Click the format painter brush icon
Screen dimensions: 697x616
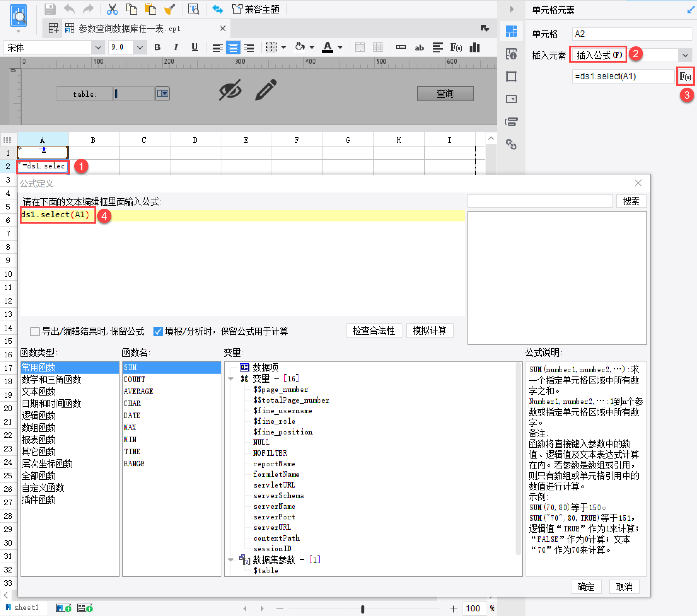[x=169, y=9]
